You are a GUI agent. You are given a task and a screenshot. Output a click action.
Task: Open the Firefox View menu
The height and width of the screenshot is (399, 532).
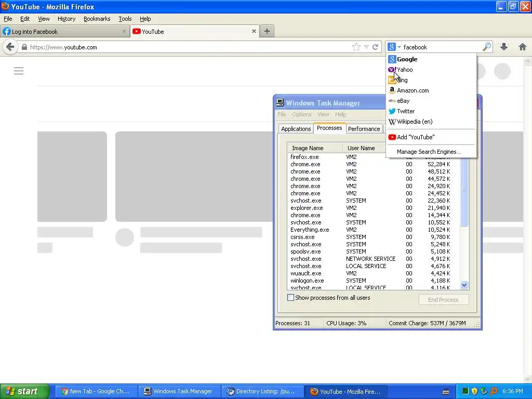point(44,19)
